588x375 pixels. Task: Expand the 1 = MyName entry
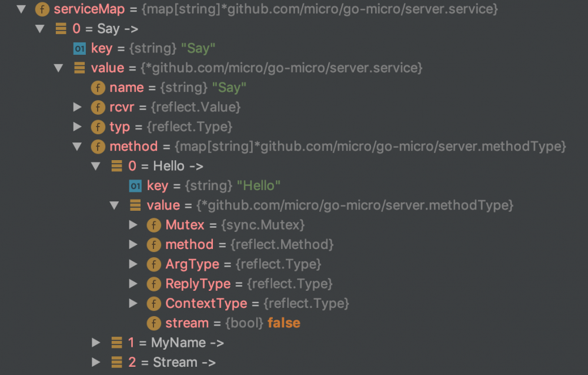tap(96, 343)
